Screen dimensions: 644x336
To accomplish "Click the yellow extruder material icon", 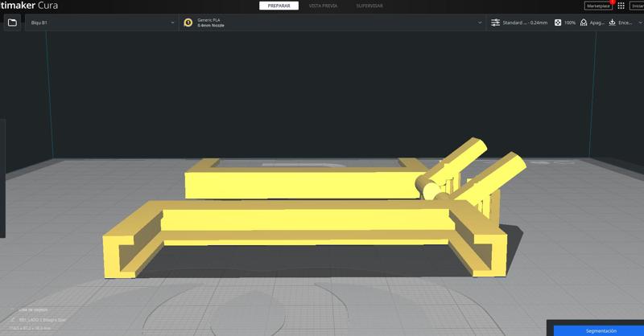I will (188, 23).
